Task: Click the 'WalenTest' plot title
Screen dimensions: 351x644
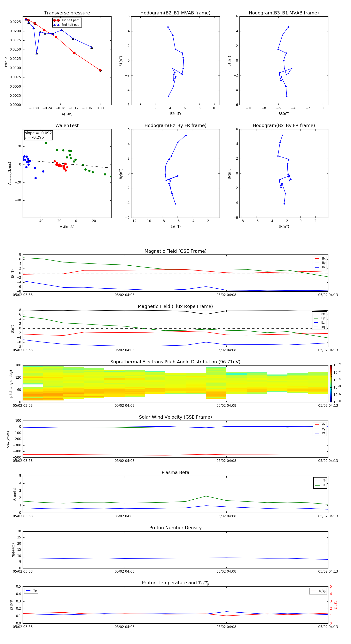Action: point(67,125)
